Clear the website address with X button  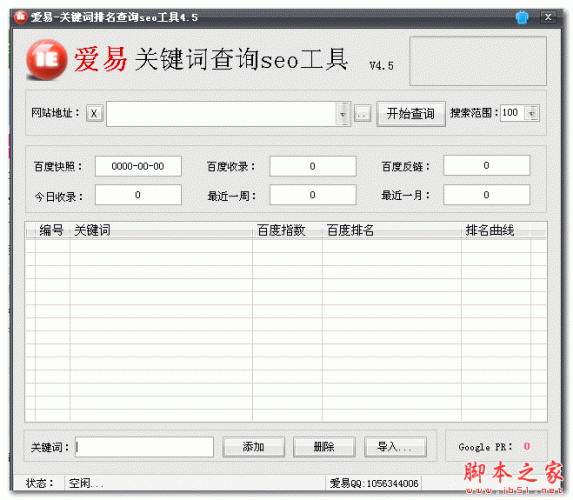(94, 114)
